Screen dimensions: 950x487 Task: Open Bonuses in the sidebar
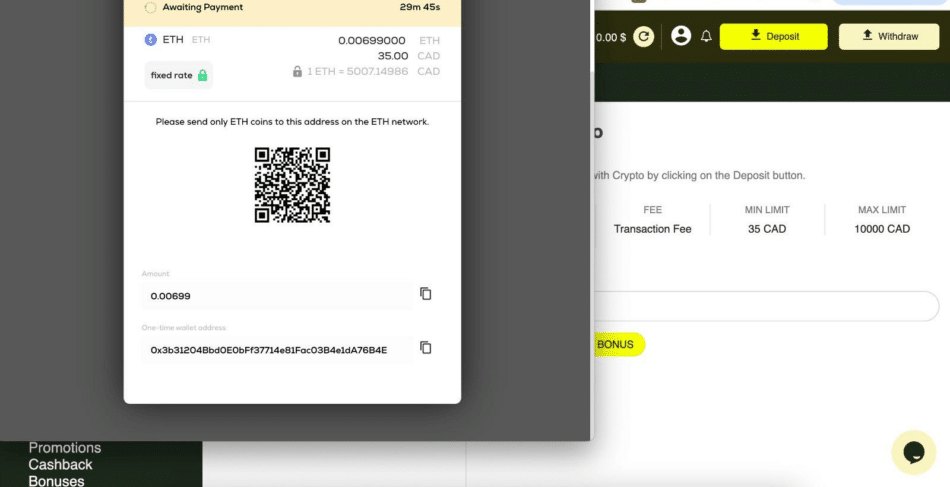pos(56,481)
